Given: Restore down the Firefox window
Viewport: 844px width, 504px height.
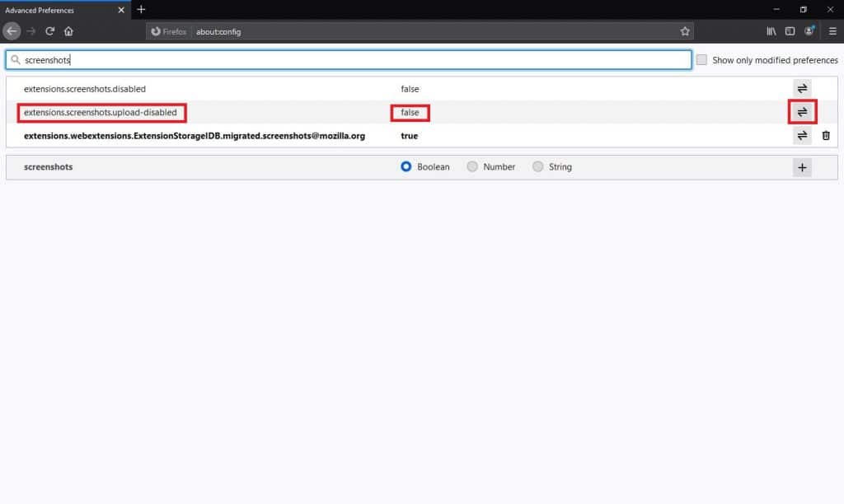Looking at the screenshot, I should coord(803,9).
